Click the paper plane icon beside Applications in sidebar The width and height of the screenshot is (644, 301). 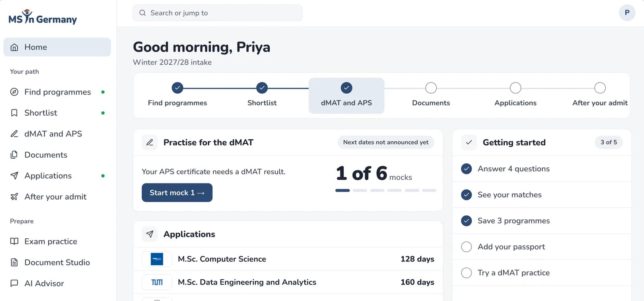(14, 176)
